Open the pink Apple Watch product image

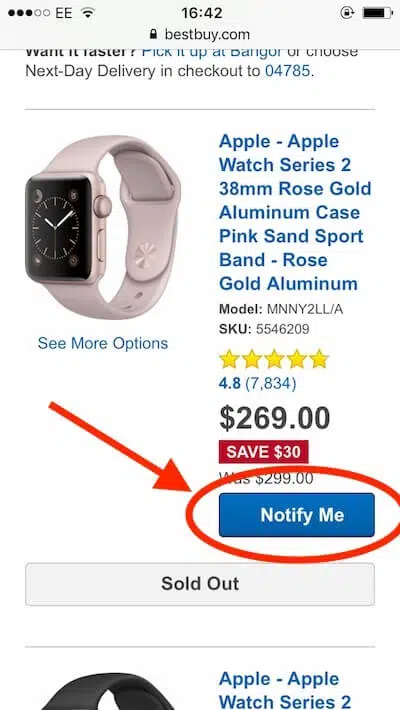click(103, 228)
